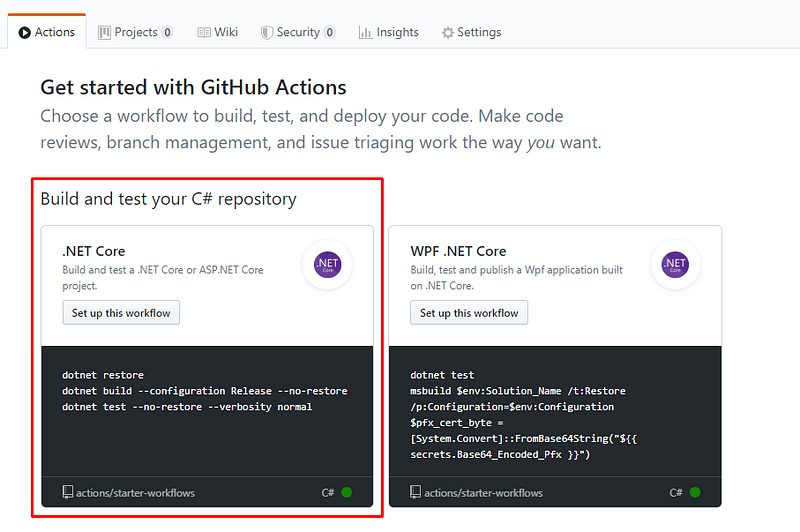Click the Wiki book icon
The width and height of the screenshot is (800, 532).
(x=204, y=32)
